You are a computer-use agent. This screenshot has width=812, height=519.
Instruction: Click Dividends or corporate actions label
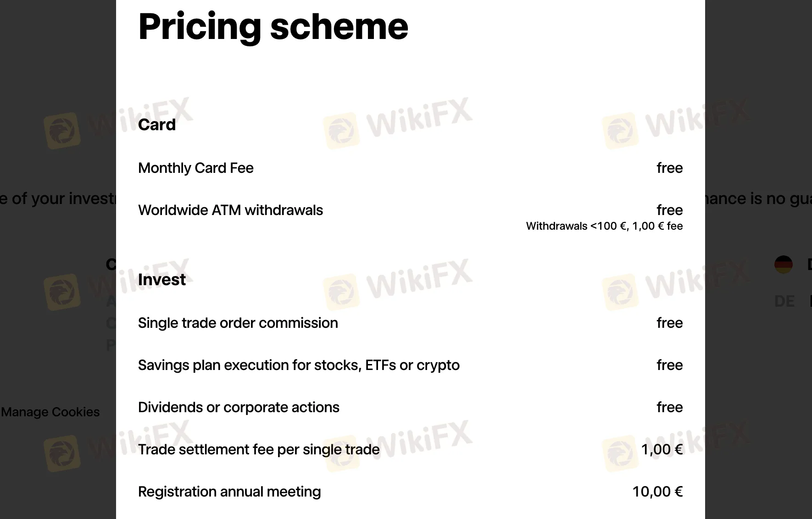click(x=239, y=407)
